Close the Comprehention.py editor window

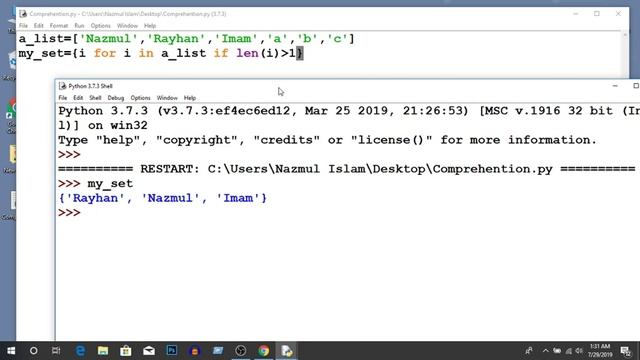[618, 14]
